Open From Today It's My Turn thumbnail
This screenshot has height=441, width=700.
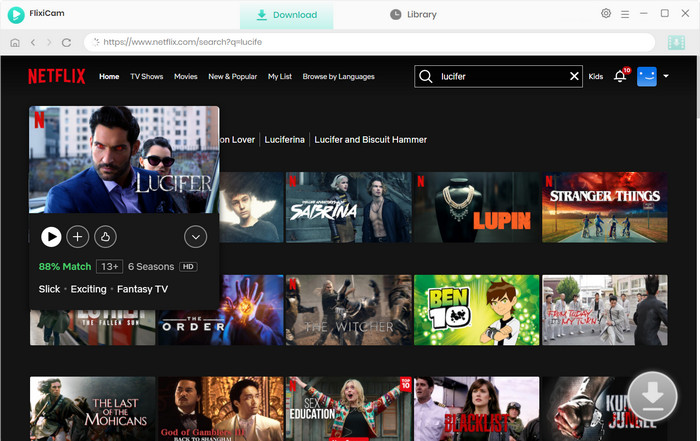pyautogui.click(x=604, y=310)
